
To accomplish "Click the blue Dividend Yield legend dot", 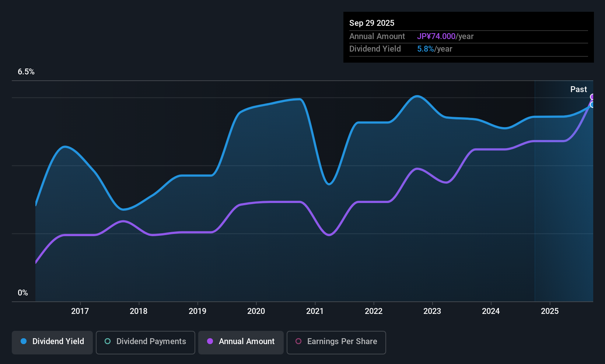I will click(24, 342).
